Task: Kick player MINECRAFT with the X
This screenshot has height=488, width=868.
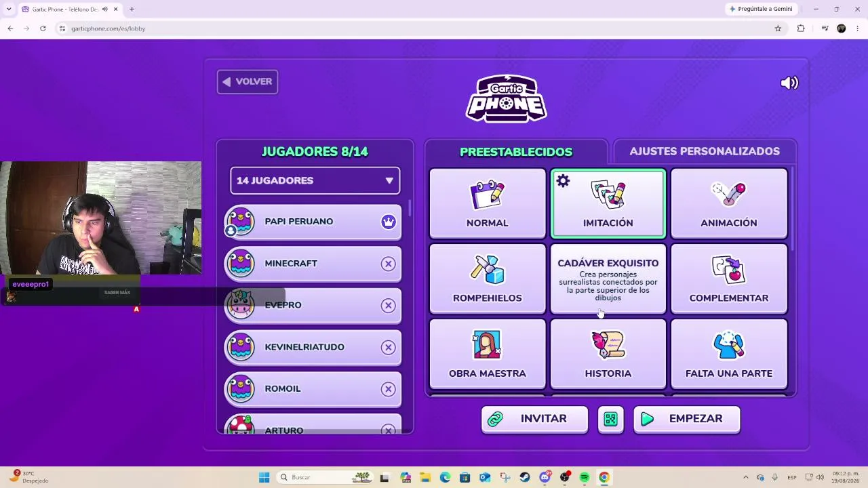Action: (x=389, y=264)
